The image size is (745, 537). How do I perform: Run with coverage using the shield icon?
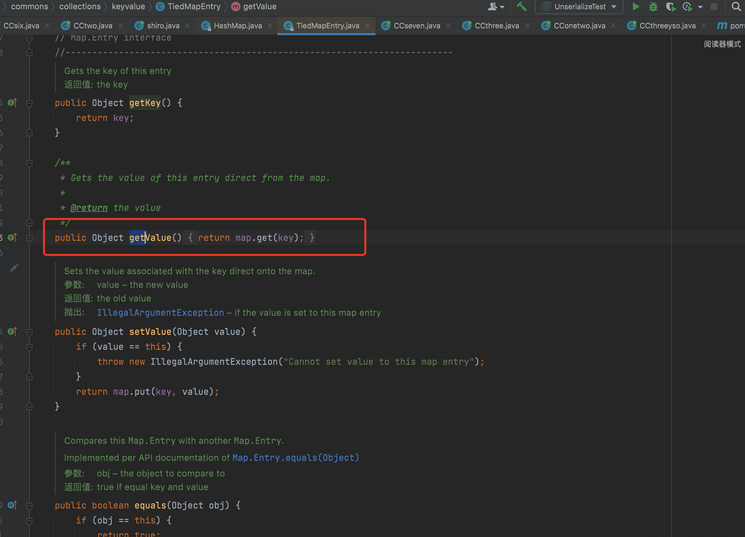pyautogui.click(x=670, y=7)
